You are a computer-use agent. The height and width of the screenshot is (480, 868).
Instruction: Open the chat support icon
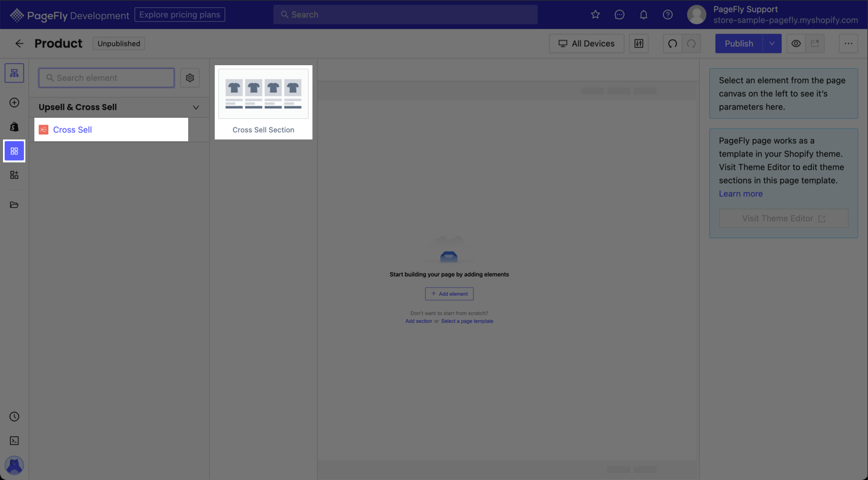(x=619, y=14)
